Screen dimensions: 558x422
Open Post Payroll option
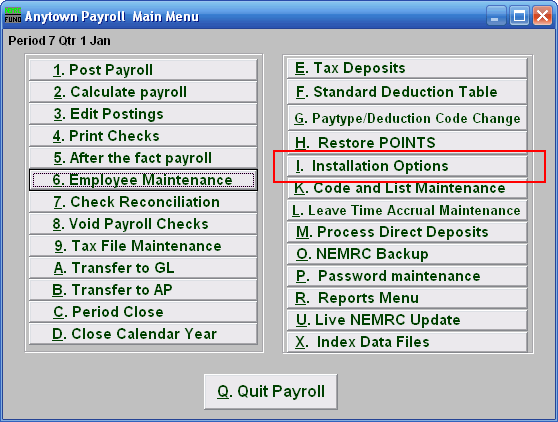pos(143,70)
